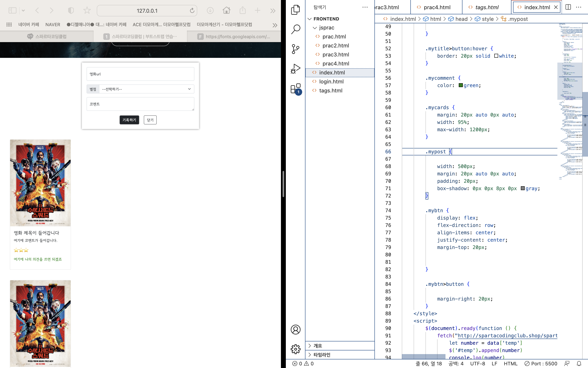Toggle the Safari sidebar
Viewport: 588px width, 368px height.
coord(12,10)
